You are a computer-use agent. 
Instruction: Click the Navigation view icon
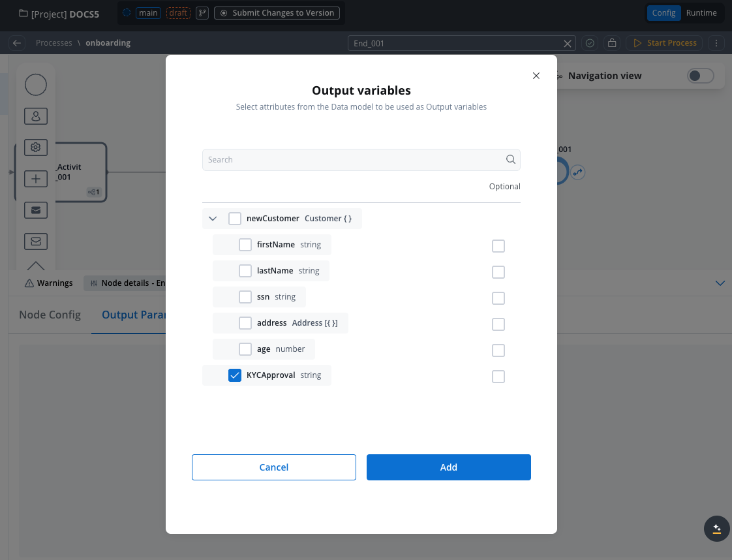pos(559,76)
